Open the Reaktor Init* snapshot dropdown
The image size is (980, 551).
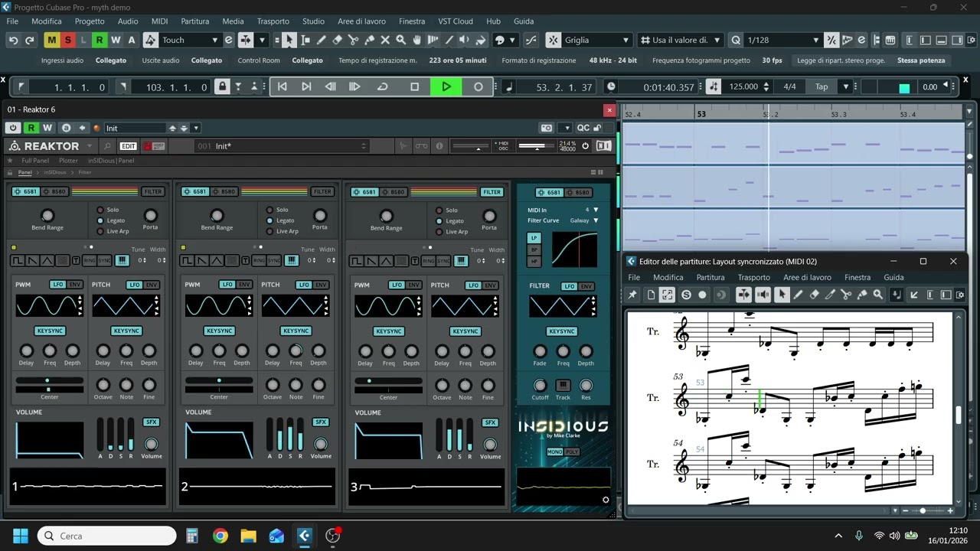(281, 146)
